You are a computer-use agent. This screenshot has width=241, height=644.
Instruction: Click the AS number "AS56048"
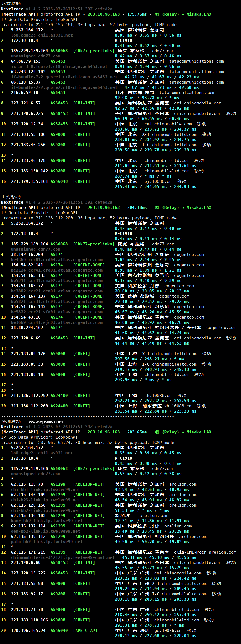(59, 181)
